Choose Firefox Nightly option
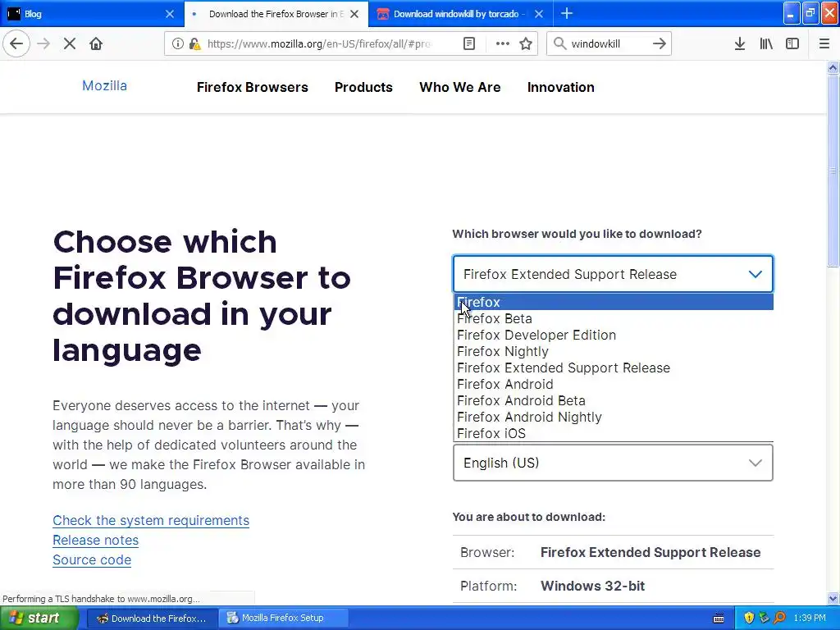 [614, 351]
